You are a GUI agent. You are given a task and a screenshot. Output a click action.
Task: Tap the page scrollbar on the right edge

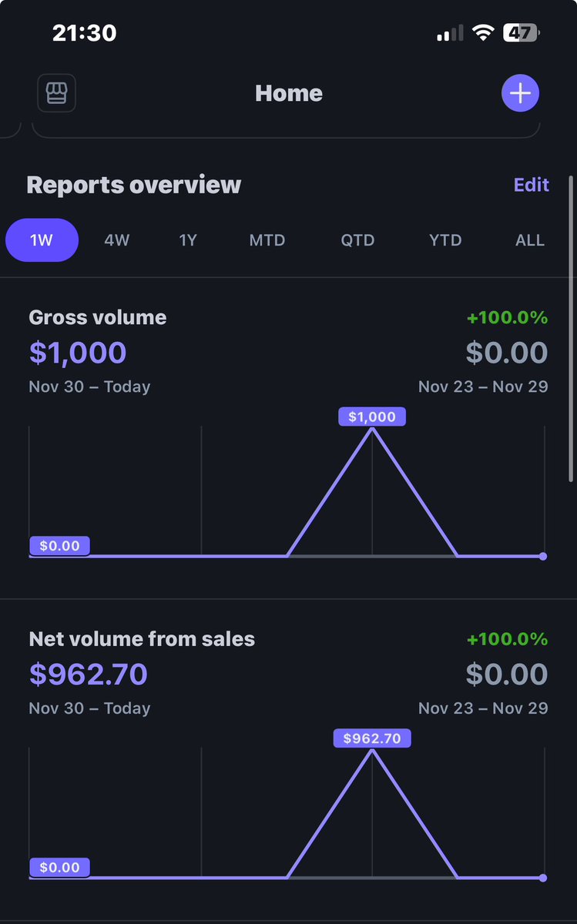click(571, 329)
